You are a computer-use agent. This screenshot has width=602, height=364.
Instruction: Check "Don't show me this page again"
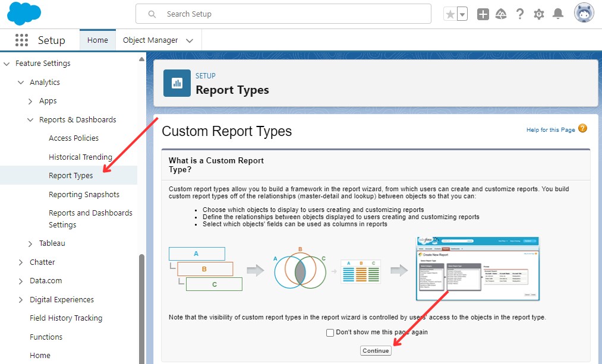click(330, 333)
